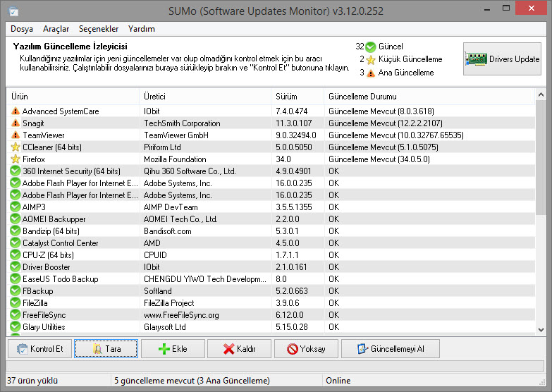Viewport: 552px width, 392px height.
Task: Click CHENGDU YIWO Tech producer cell
Action: tap(205, 279)
